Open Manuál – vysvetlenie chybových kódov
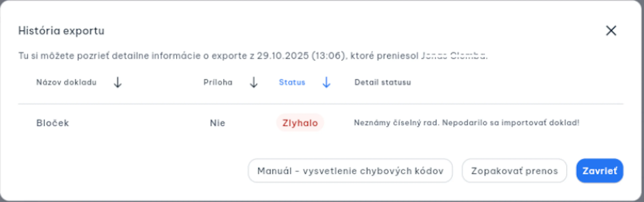Viewport: 644px width, 202px height. (x=350, y=171)
